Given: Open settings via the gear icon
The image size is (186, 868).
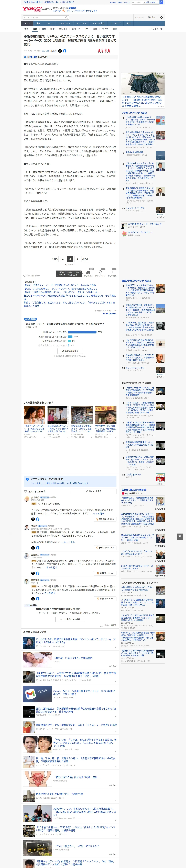Looking at the screenshot, I should (x=161, y=18).
